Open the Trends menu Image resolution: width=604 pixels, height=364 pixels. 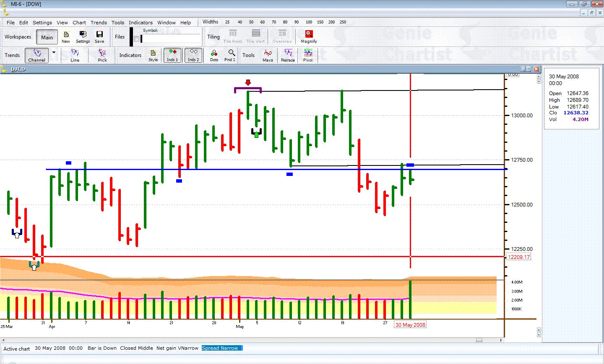pos(99,23)
